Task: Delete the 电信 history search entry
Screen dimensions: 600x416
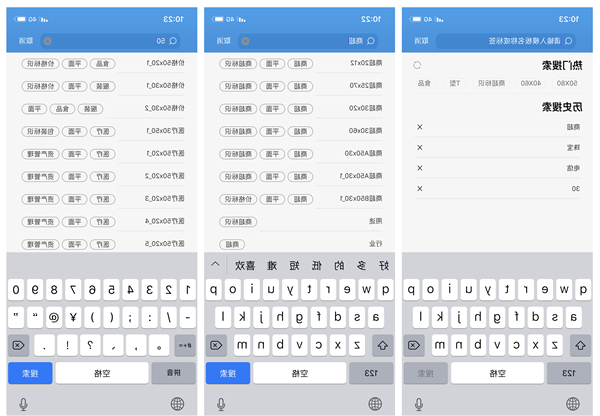Action: (420, 168)
